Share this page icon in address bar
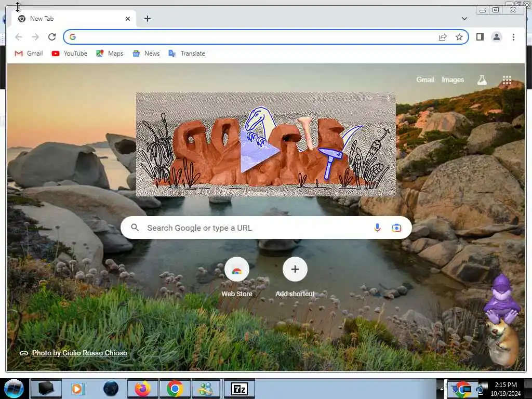 tap(443, 37)
